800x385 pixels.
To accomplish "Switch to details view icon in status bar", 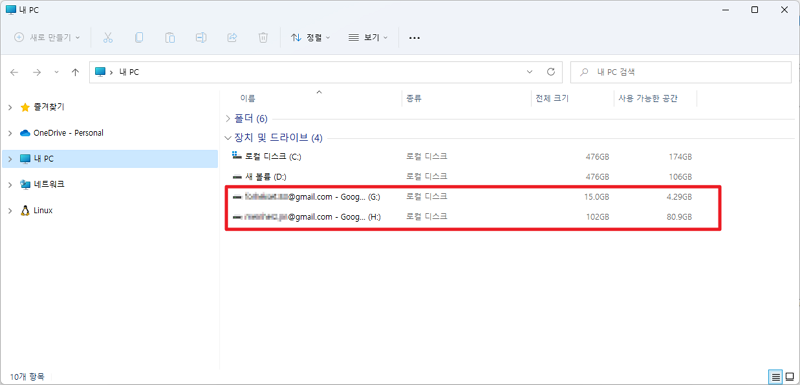I will [776, 377].
